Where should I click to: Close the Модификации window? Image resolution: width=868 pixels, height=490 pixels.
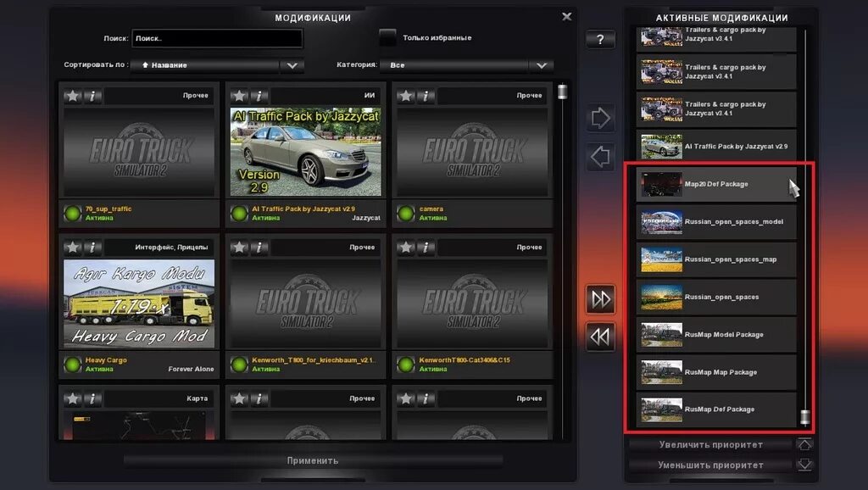click(x=566, y=17)
